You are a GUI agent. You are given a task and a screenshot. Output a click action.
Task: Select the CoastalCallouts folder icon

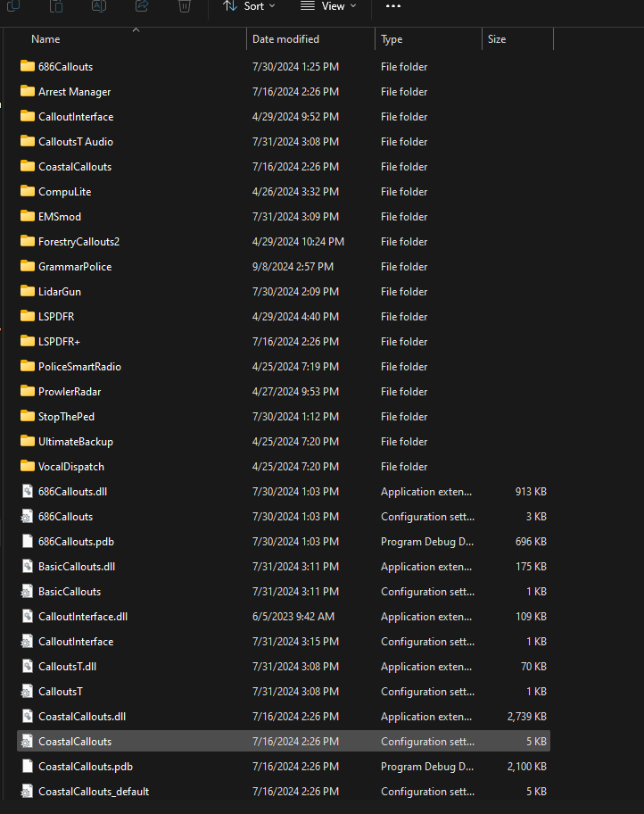[x=28, y=166]
